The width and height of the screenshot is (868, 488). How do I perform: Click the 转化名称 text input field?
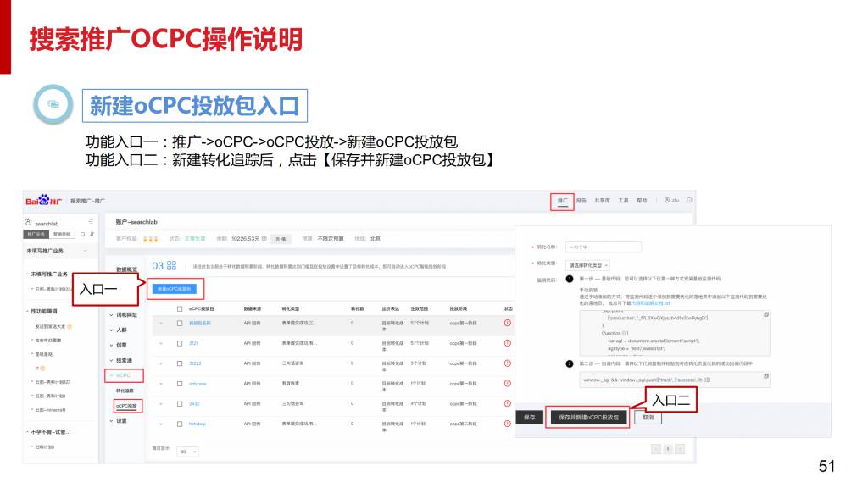click(604, 247)
